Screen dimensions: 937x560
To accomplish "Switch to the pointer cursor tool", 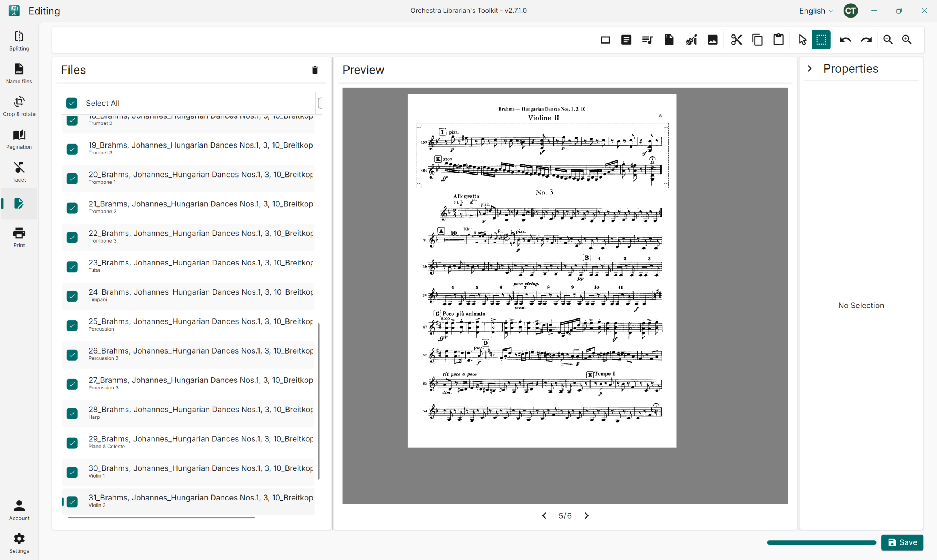I will point(802,40).
